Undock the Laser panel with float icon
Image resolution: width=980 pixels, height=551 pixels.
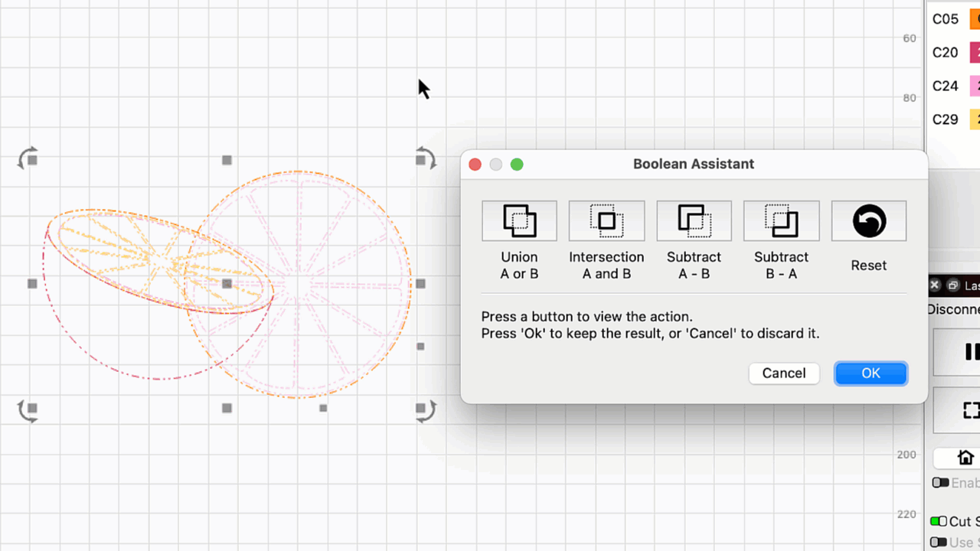(x=952, y=285)
